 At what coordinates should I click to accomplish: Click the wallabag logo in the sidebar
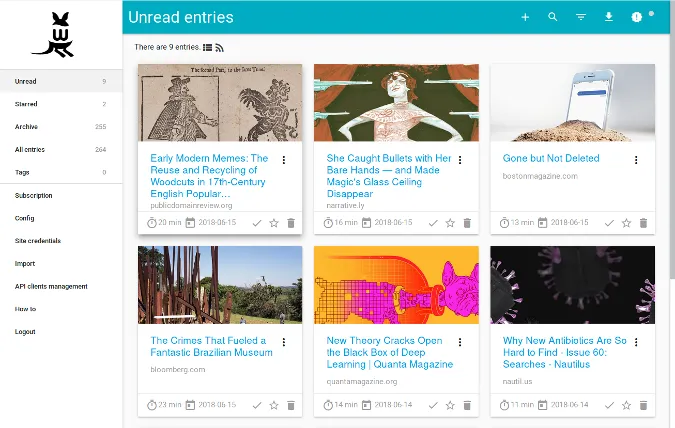[x=61, y=35]
